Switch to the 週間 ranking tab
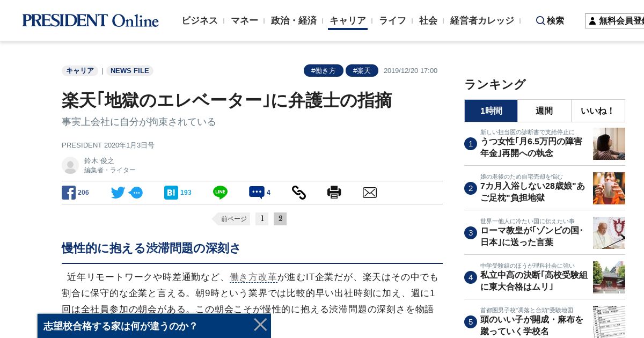 (x=544, y=111)
